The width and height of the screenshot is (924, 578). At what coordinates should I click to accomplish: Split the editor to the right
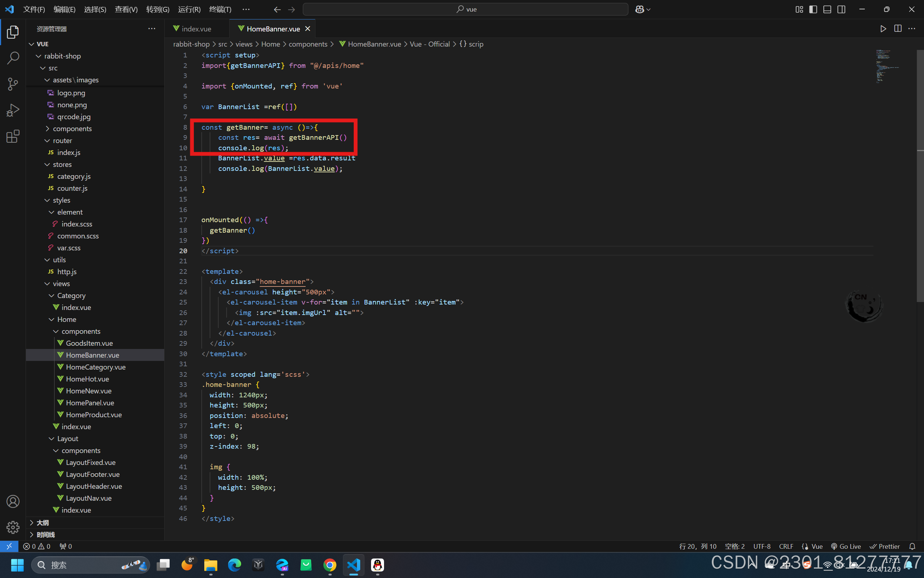tap(898, 29)
